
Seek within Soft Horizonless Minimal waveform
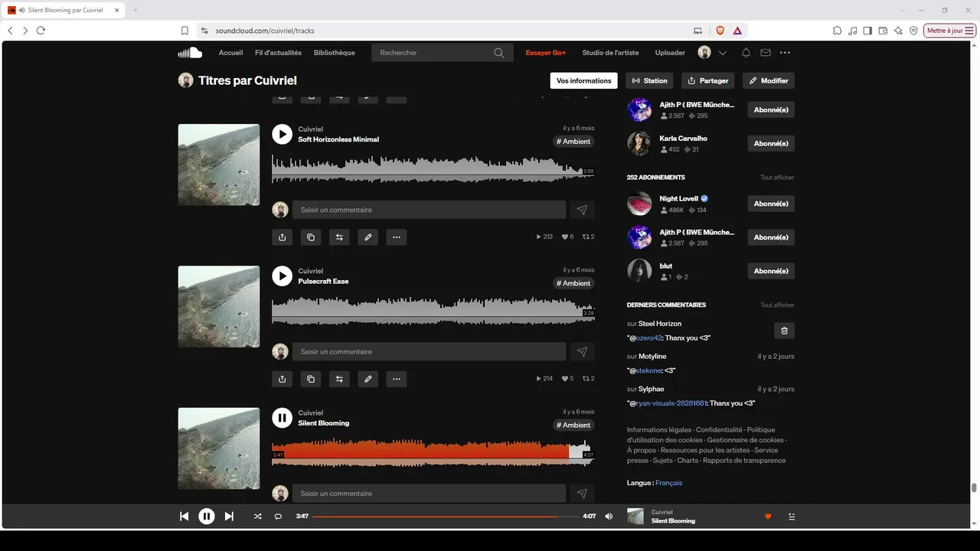[433, 168]
